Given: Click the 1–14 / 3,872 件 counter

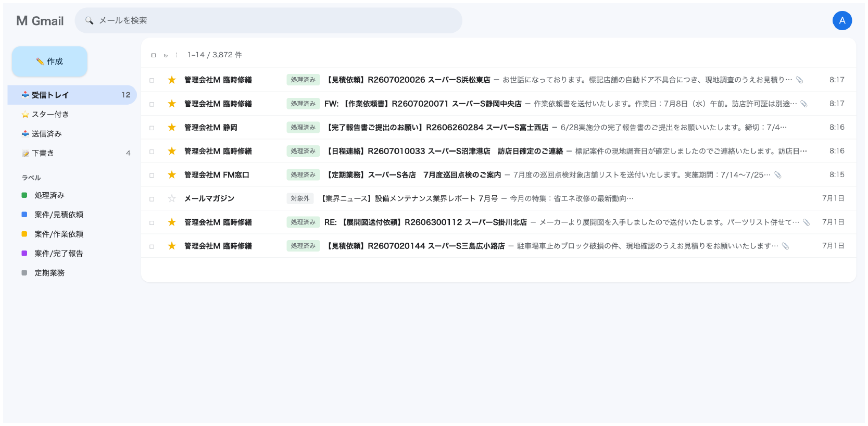Looking at the screenshot, I should [215, 55].
